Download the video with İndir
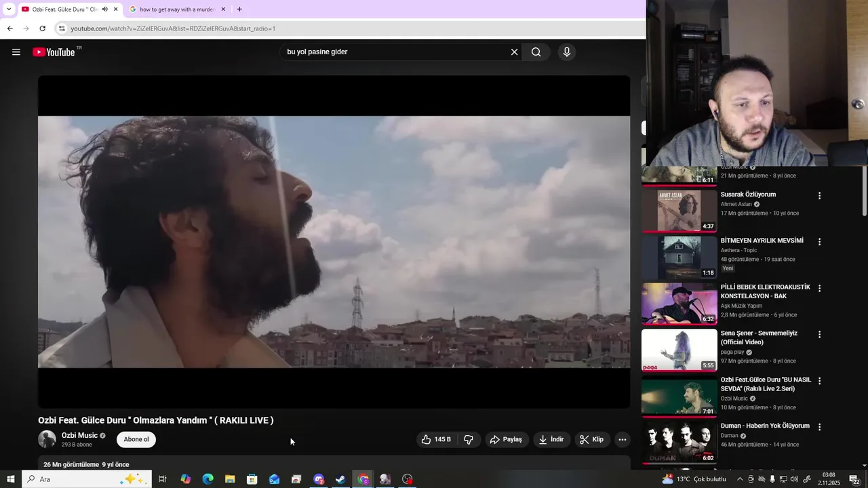This screenshot has height=488, width=868. coord(552,439)
